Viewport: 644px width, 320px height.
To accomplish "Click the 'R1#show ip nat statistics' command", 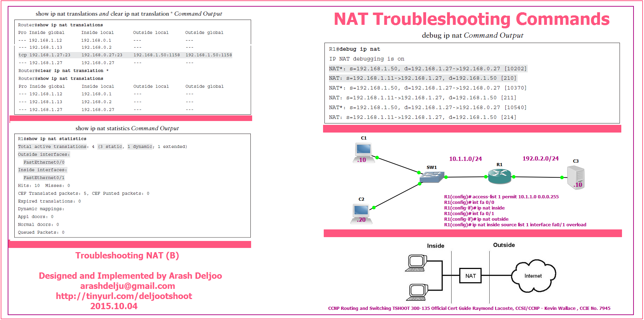I will (52, 139).
